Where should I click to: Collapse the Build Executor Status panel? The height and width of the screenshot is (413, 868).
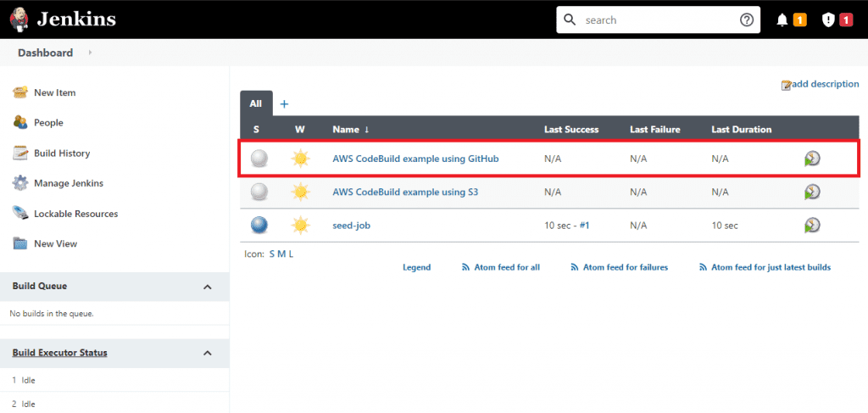(208, 353)
